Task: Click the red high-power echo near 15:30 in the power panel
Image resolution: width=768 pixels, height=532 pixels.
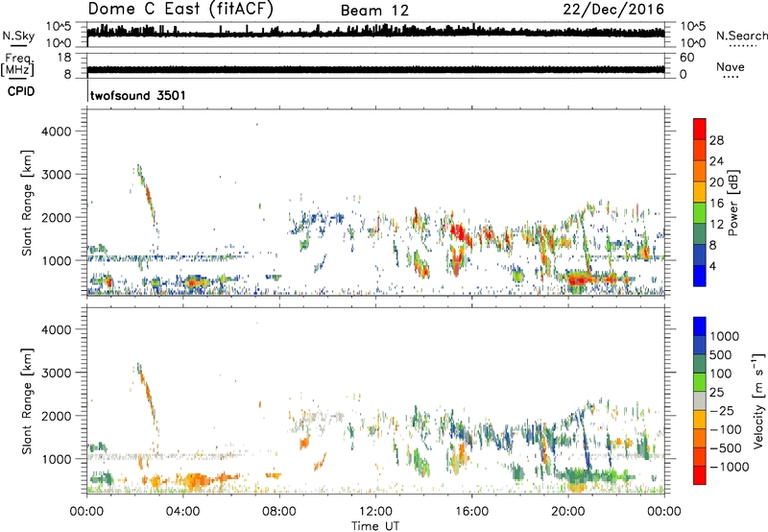Action: [460, 232]
